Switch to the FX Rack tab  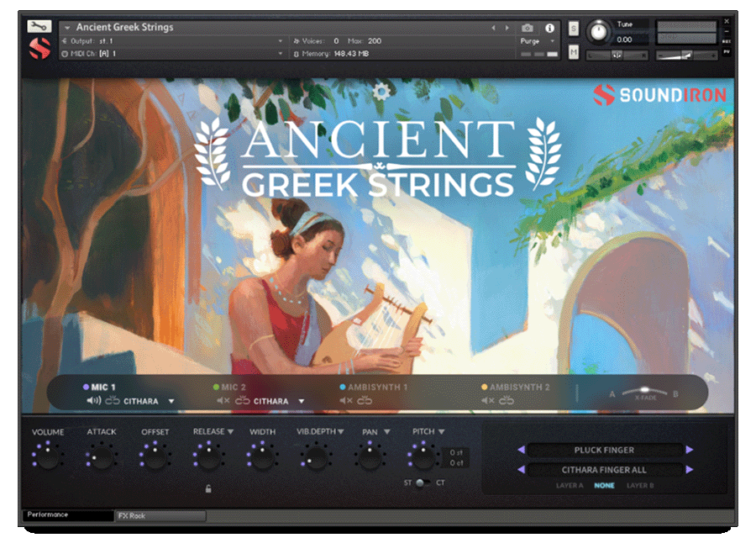click(x=161, y=515)
